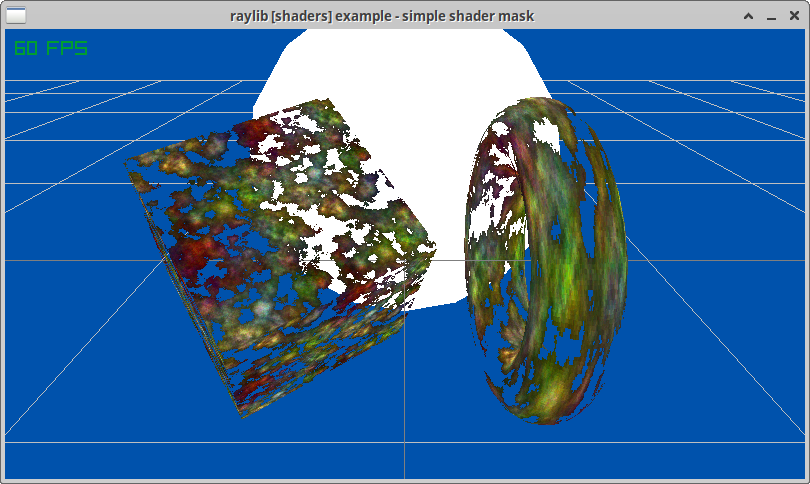Click the textured torus model on right
810x484 pixels.
point(546,261)
